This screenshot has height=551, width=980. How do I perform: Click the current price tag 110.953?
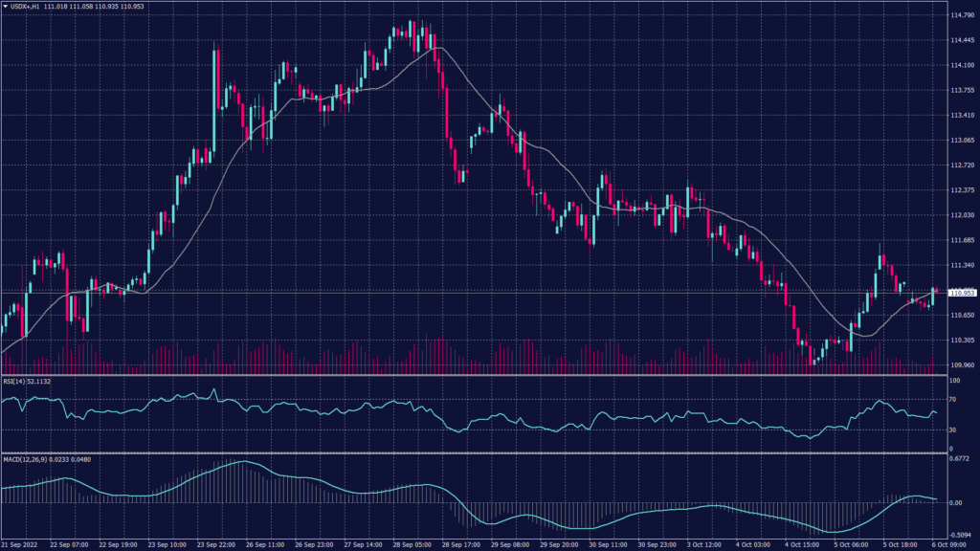click(x=962, y=293)
